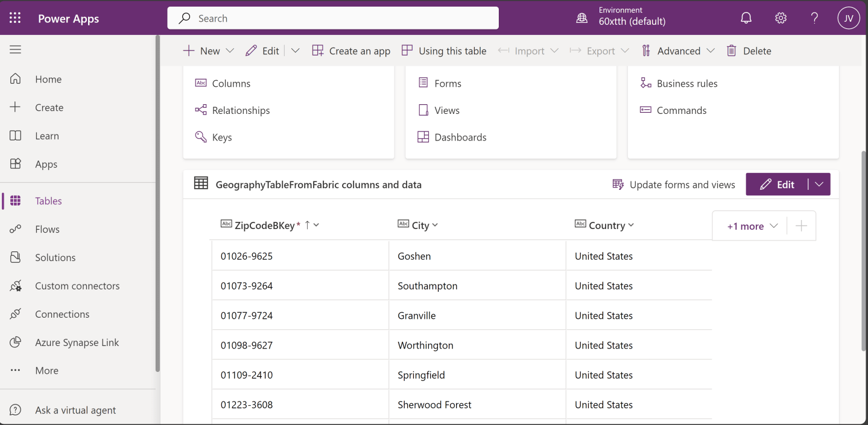This screenshot has height=425, width=868.
Task: Click the Flows icon in sidebar
Action: point(16,229)
